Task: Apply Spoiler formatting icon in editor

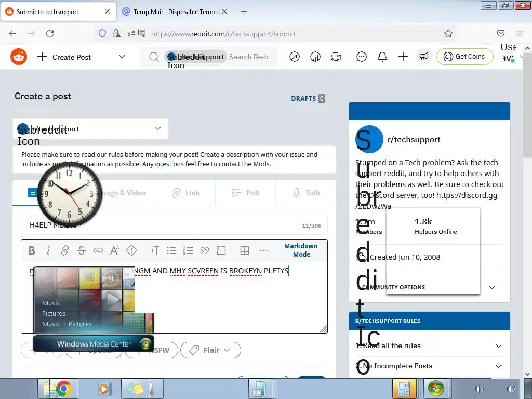Action: tap(131, 250)
